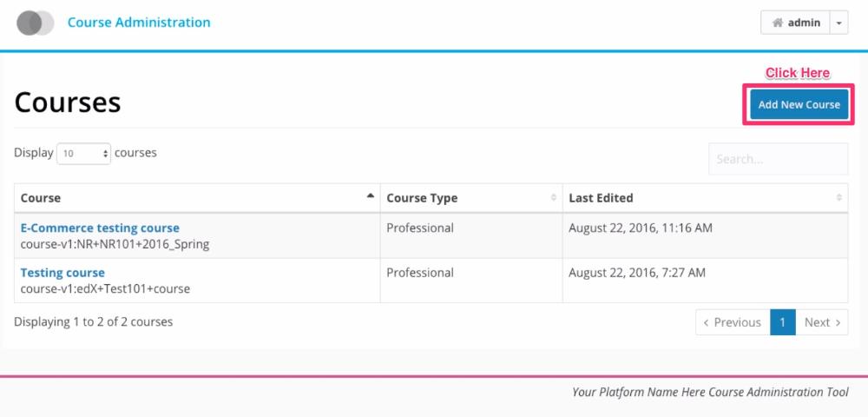The image size is (868, 417).
Task: Click the home icon beside admin
Action: click(778, 23)
